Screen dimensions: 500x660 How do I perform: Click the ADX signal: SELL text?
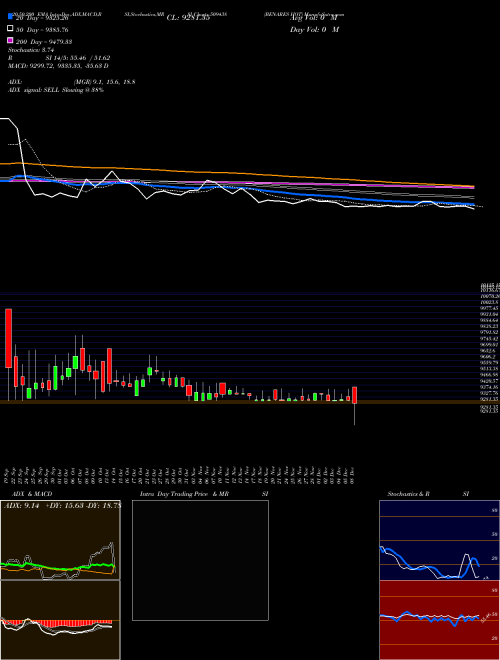pos(56,90)
